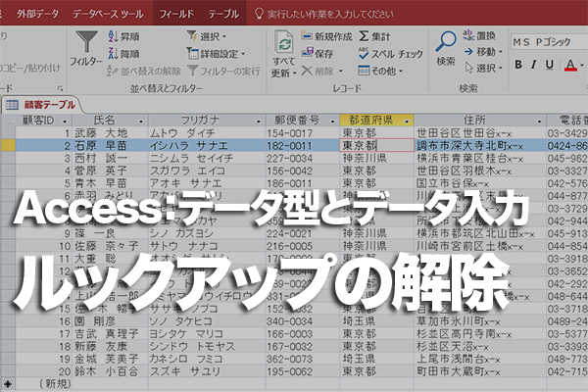Select cell ニシムラ セイイチ
This screenshot has width=588, height=392.
tap(207, 159)
